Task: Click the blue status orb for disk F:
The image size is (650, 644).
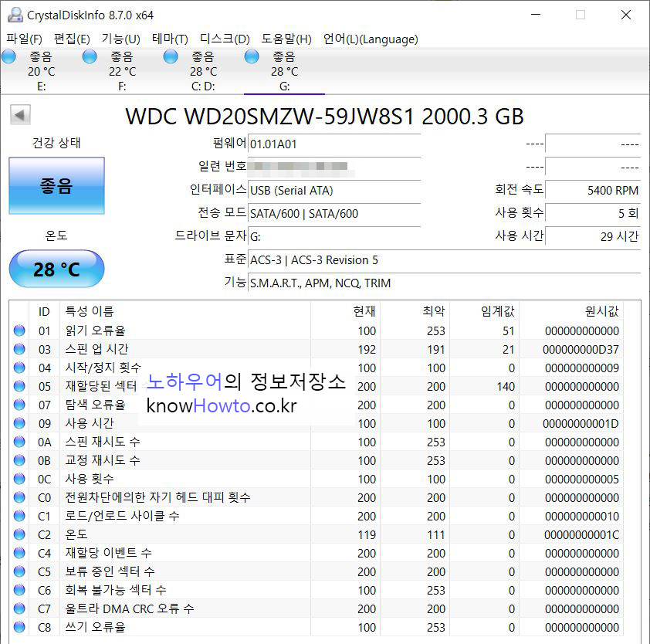Action: tap(90, 56)
